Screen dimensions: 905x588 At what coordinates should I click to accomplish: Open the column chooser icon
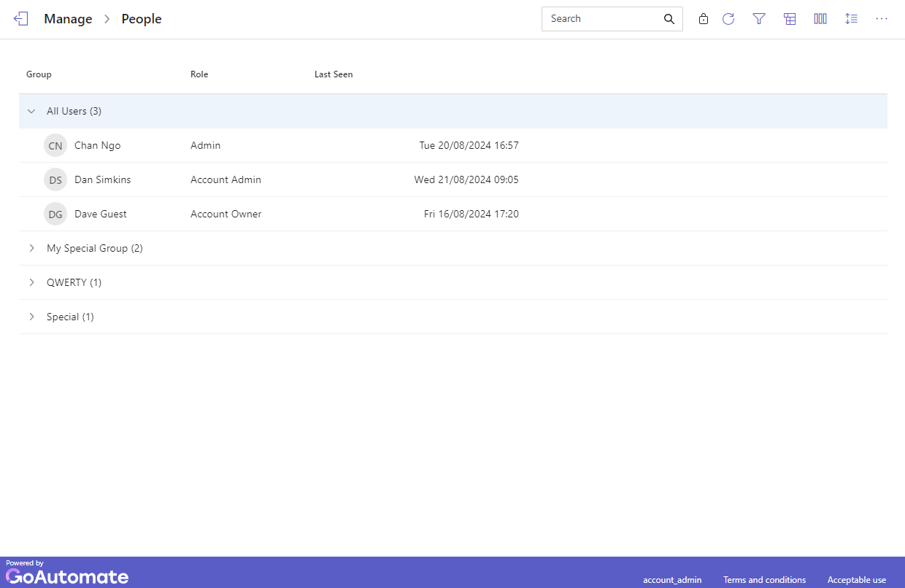(820, 19)
